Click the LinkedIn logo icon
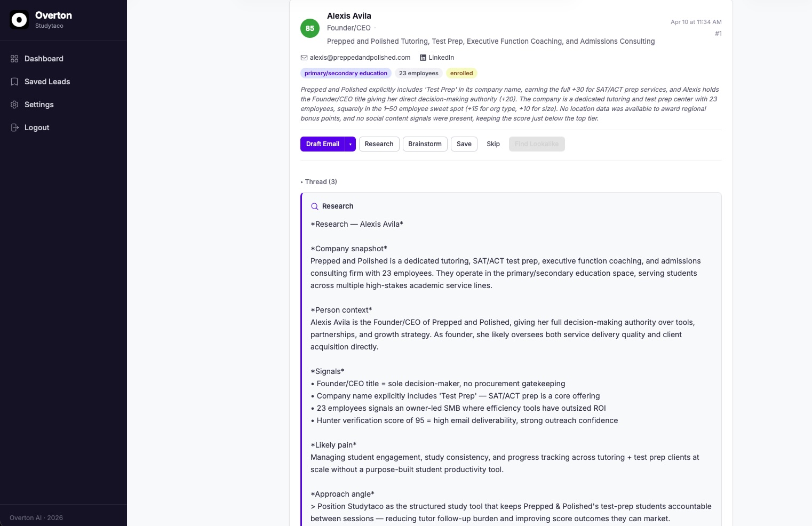The width and height of the screenshot is (812, 526). click(423, 58)
